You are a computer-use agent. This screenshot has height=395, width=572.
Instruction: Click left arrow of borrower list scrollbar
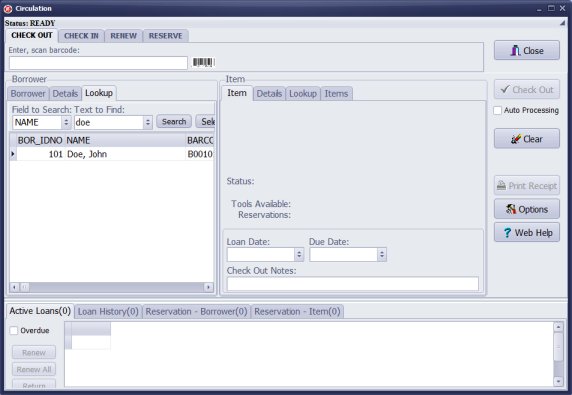[x=14, y=287]
